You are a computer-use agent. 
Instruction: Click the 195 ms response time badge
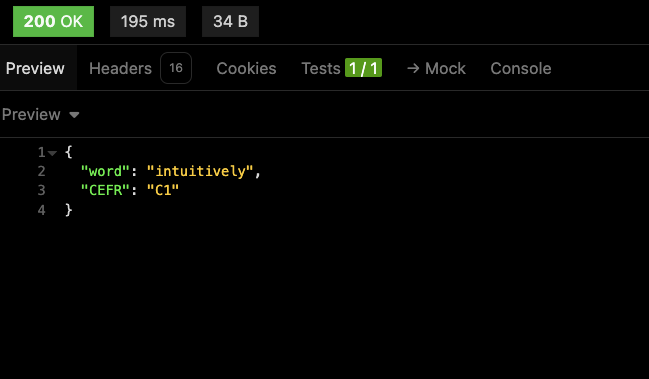coord(148,22)
